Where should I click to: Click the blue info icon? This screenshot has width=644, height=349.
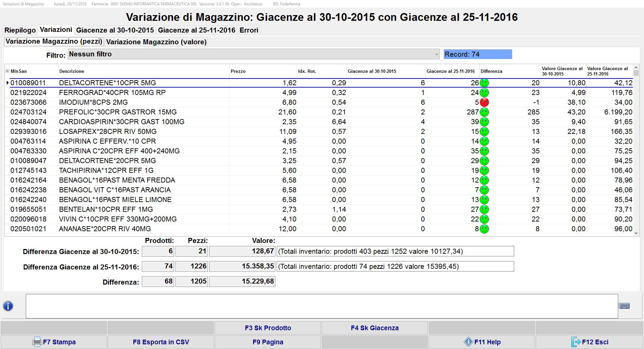pos(8,306)
